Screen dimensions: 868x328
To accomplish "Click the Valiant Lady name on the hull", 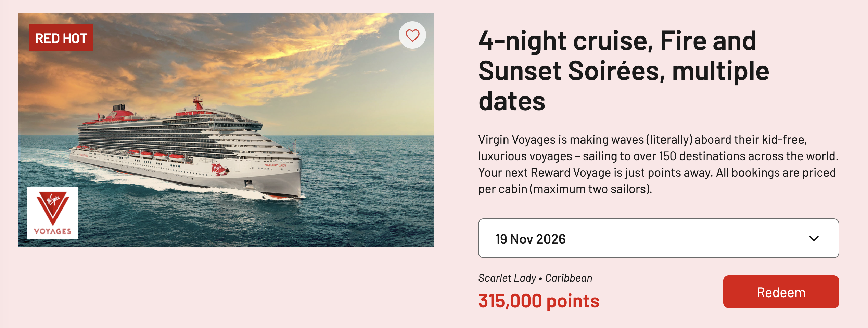I will click(x=276, y=165).
